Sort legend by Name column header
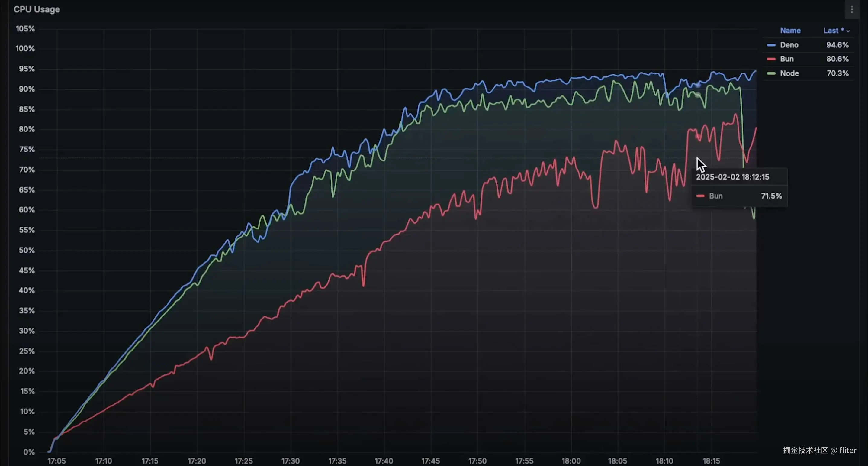Viewport: 868px width, 466px height. coord(790,30)
